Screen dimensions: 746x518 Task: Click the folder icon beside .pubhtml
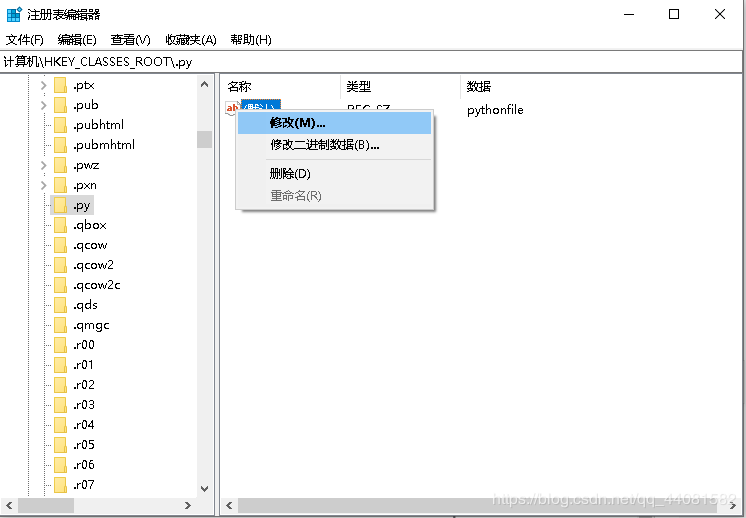pyautogui.click(x=60, y=125)
